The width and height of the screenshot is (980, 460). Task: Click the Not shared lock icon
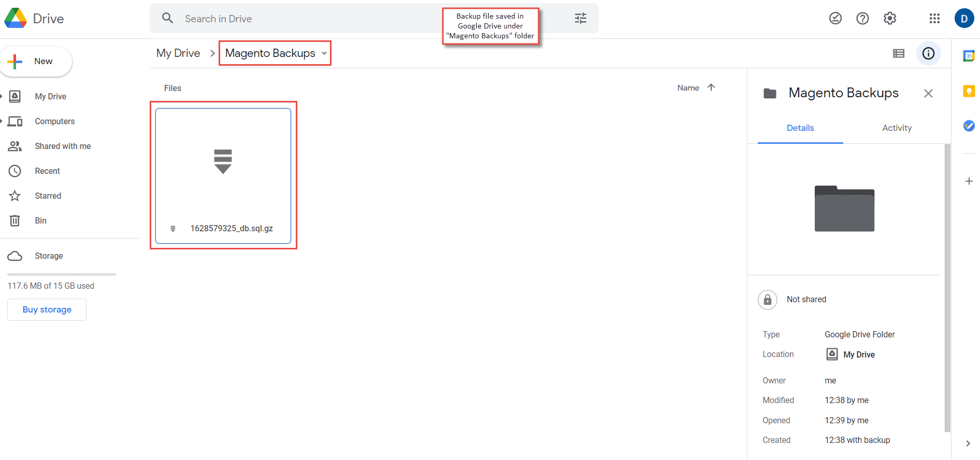pyautogui.click(x=768, y=300)
